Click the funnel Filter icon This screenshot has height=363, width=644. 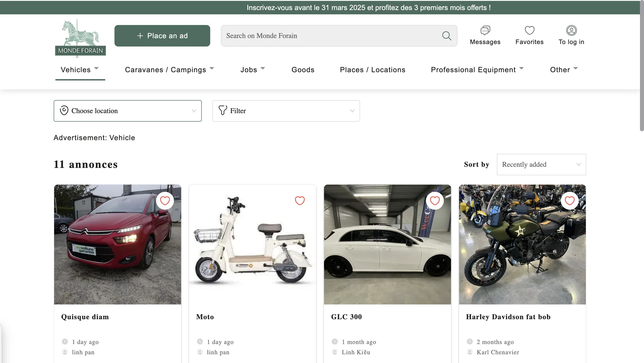point(223,110)
